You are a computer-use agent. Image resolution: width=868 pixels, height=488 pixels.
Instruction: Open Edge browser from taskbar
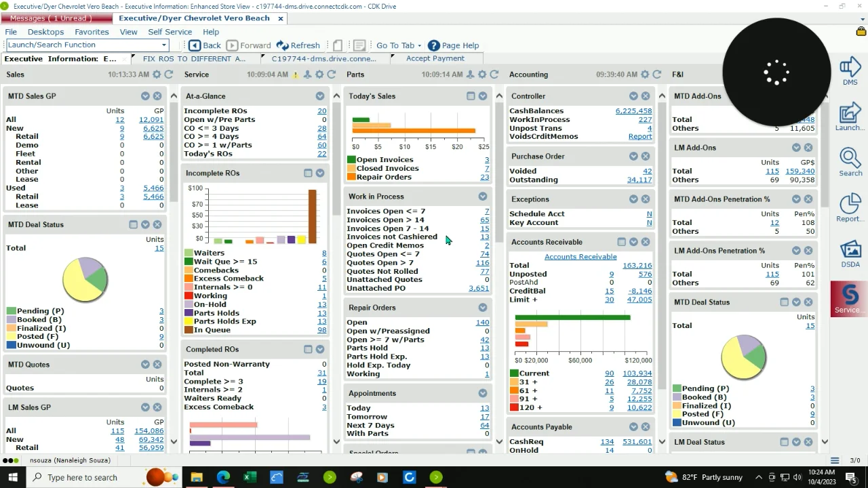coord(223,477)
